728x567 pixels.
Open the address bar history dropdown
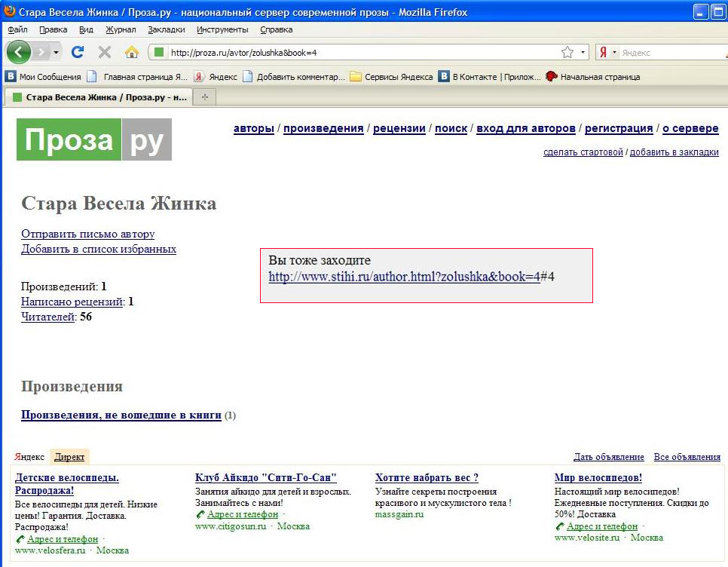[583, 53]
